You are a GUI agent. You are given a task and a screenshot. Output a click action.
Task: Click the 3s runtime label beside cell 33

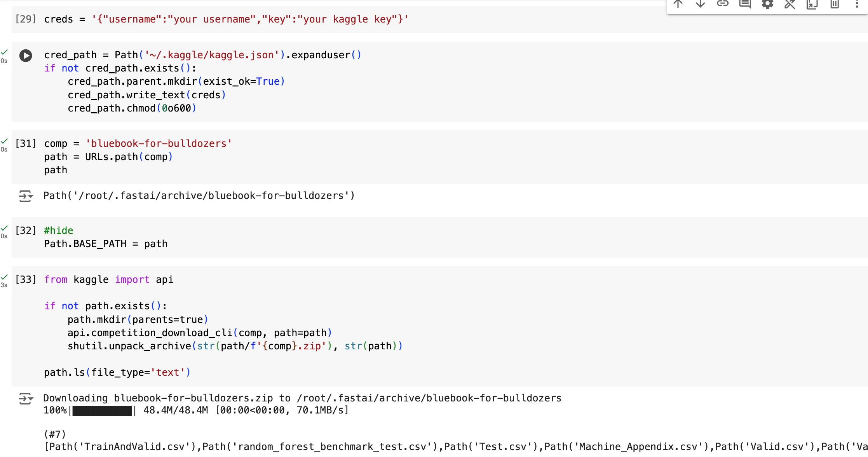4,285
